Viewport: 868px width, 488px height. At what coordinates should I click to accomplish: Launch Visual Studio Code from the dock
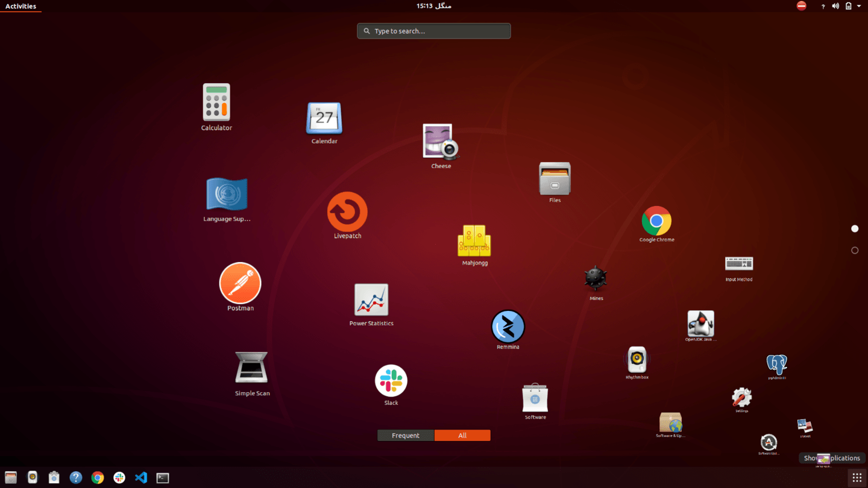[x=141, y=478]
